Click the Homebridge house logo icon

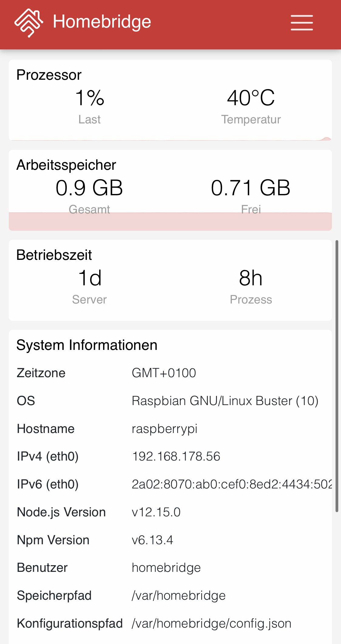29,23
